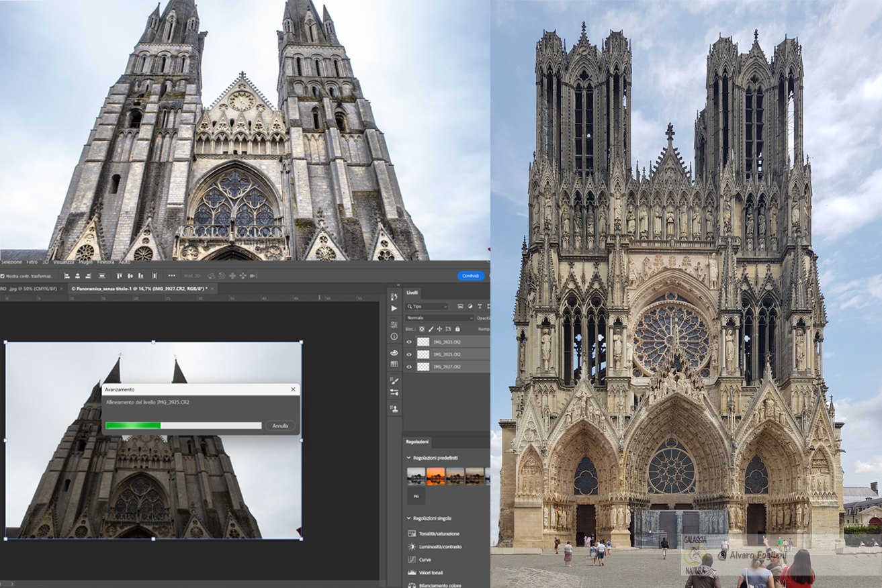
Task: Open the Info panel icon
Action: coord(394,336)
